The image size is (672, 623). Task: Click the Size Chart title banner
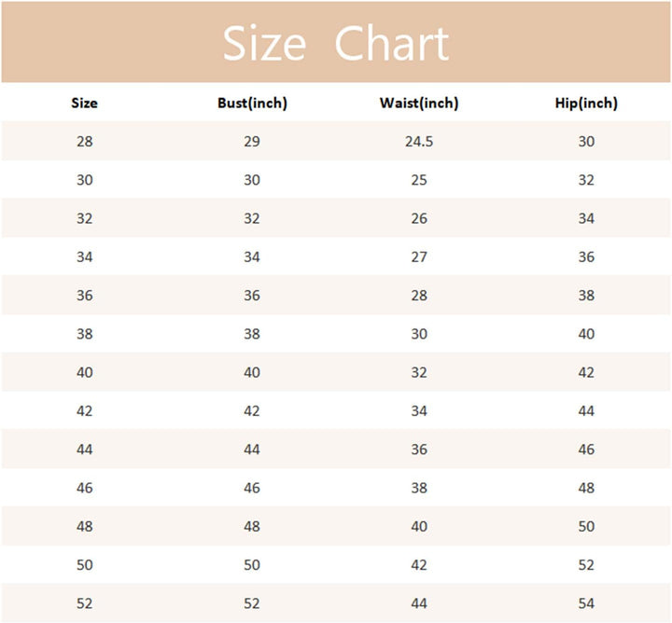pos(336,44)
